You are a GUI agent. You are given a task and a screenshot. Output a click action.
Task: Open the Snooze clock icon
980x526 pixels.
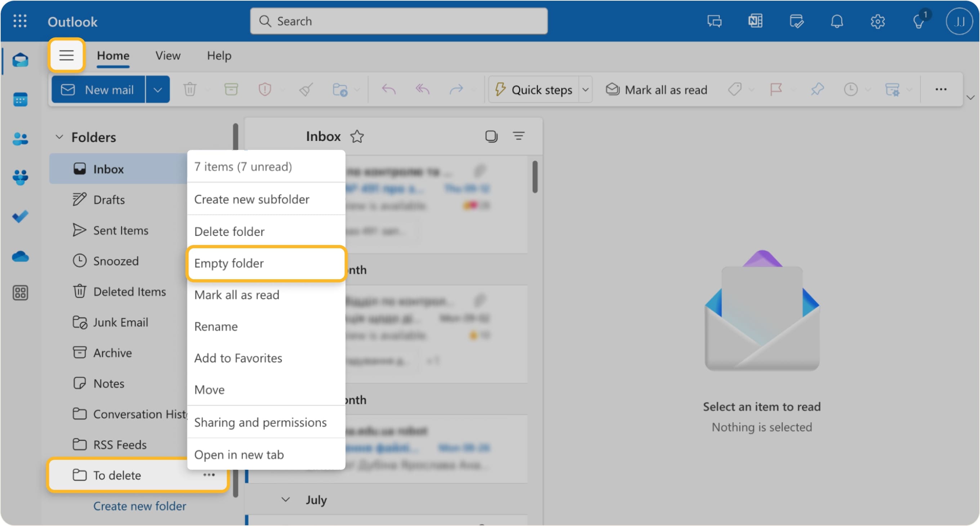851,89
